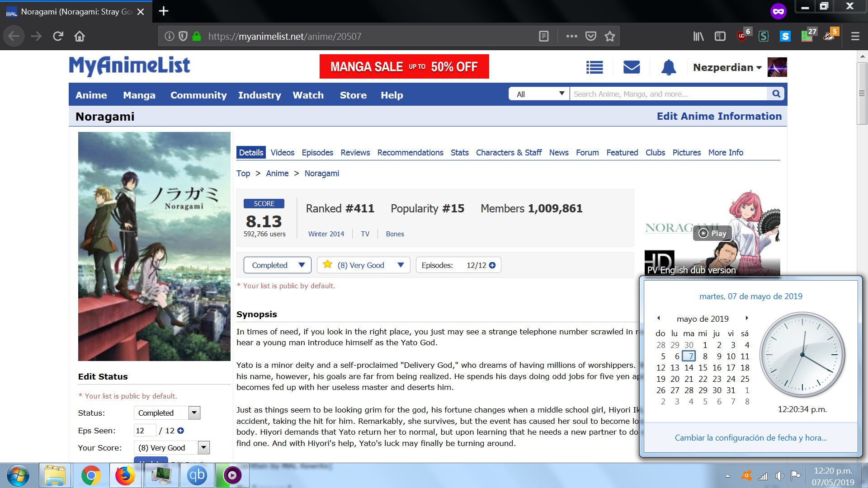Open the Store menu item
The height and width of the screenshot is (488, 868).
[x=353, y=95]
